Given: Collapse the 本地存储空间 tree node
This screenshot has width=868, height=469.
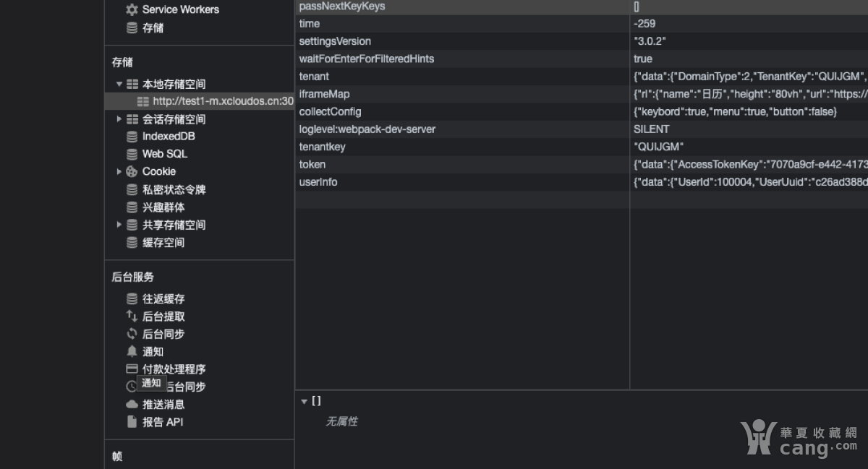Looking at the screenshot, I should coord(119,84).
